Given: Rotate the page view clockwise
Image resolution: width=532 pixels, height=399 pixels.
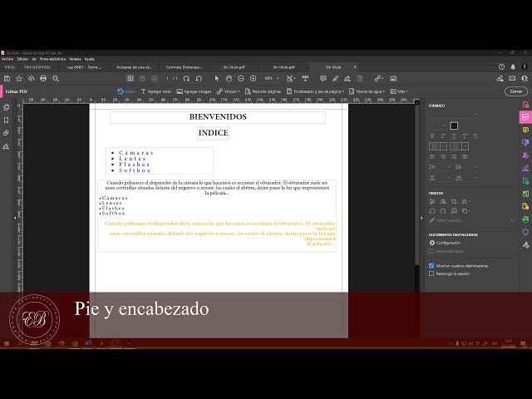Looking at the screenshot, I should pyautogui.click(x=186, y=79).
